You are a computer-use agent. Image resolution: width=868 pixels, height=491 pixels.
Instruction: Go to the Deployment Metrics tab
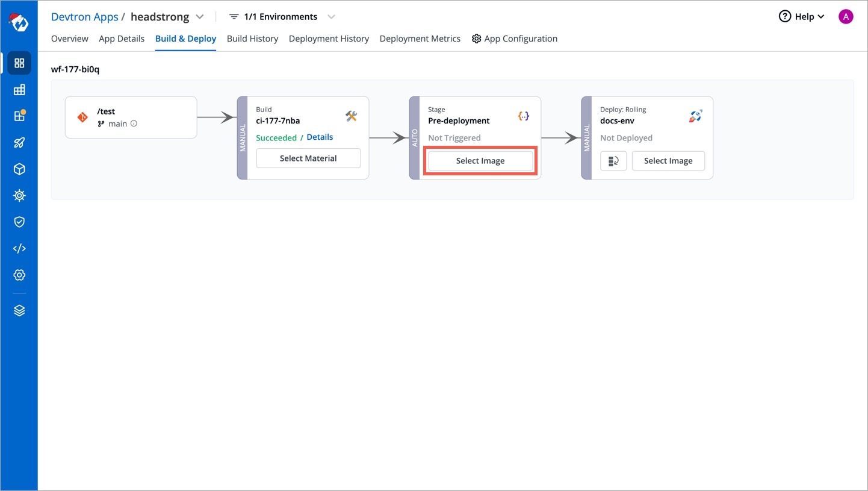420,39
